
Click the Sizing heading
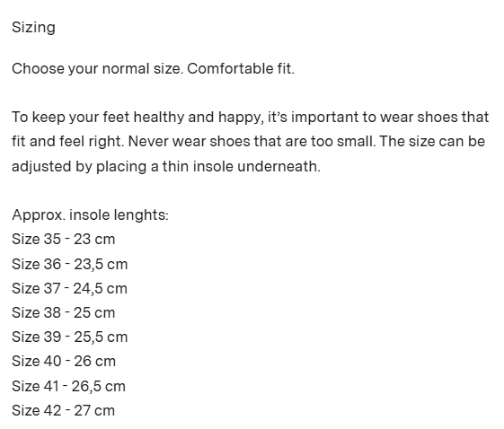[33, 28]
